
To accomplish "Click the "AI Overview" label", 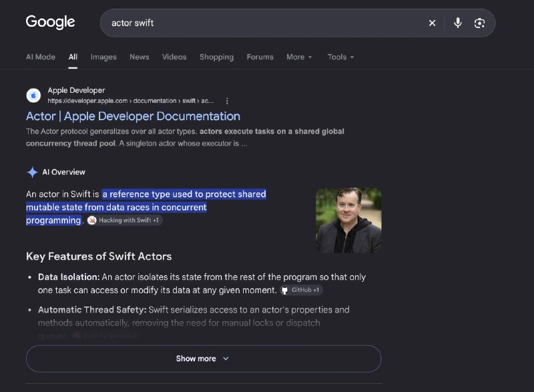I will point(63,172).
